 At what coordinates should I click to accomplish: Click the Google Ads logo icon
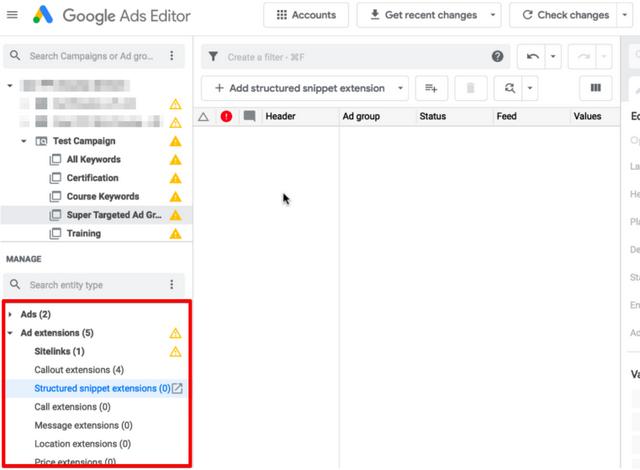click(x=43, y=15)
